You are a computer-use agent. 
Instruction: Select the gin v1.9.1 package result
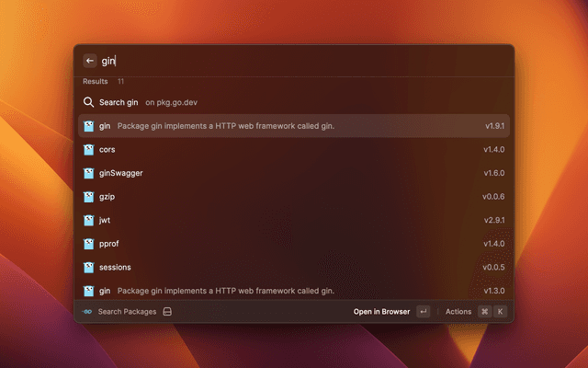pyautogui.click(x=294, y=125)
